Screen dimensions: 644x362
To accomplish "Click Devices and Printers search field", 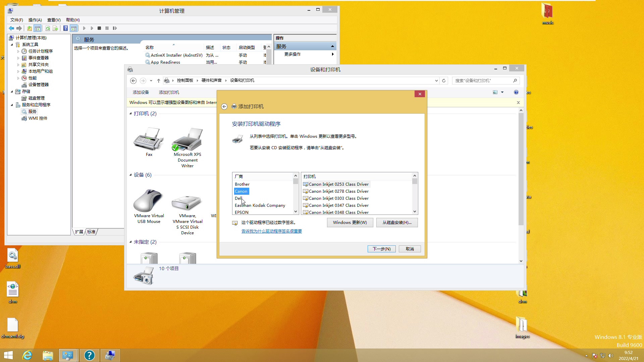I will point(486,80).
